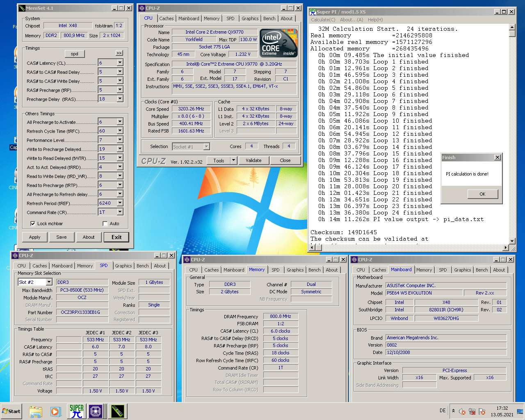The width and height of the screenshot is (525, 420).
Task: Show hidden system tray icons
Action: tap(453, 411)
